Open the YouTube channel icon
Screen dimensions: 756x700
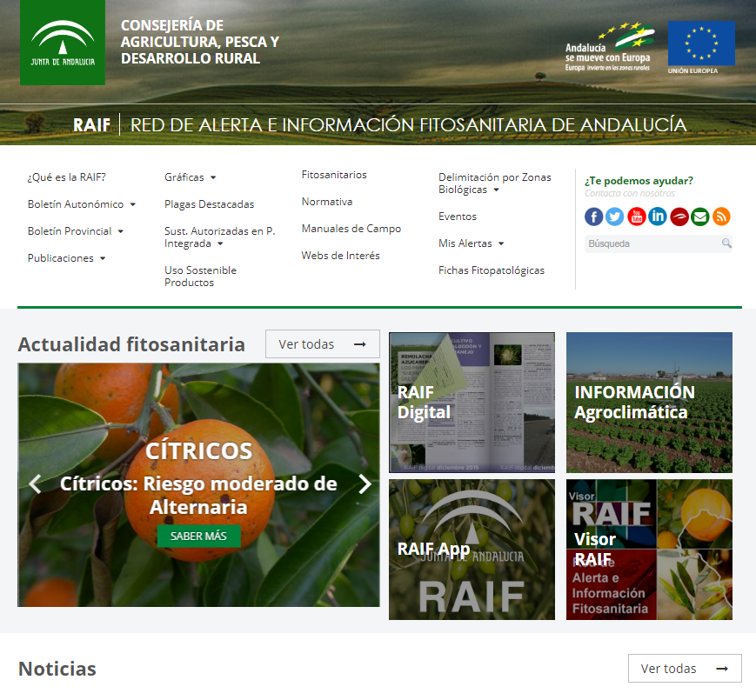[636, 217]
